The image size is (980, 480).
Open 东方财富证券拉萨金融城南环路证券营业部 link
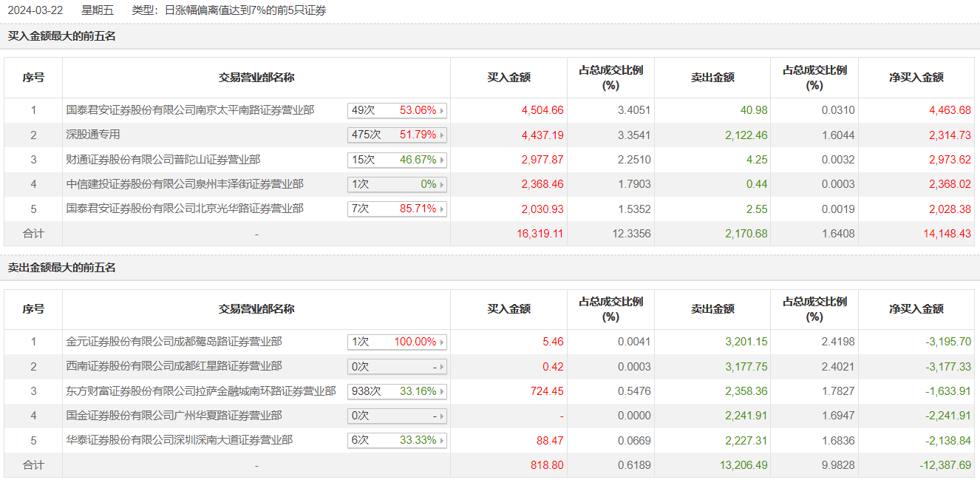(x=201, y=391)
